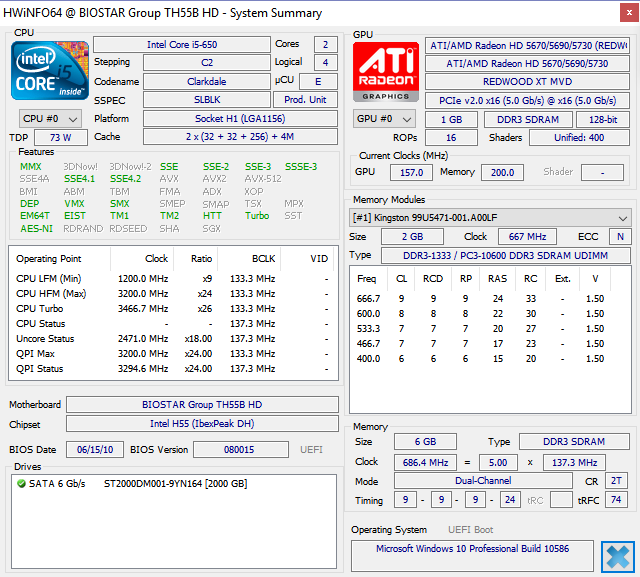Click the BIOSTAR Group TH55B HD motherboard field
The image size is (640, 577).
[x=202, y=405]
